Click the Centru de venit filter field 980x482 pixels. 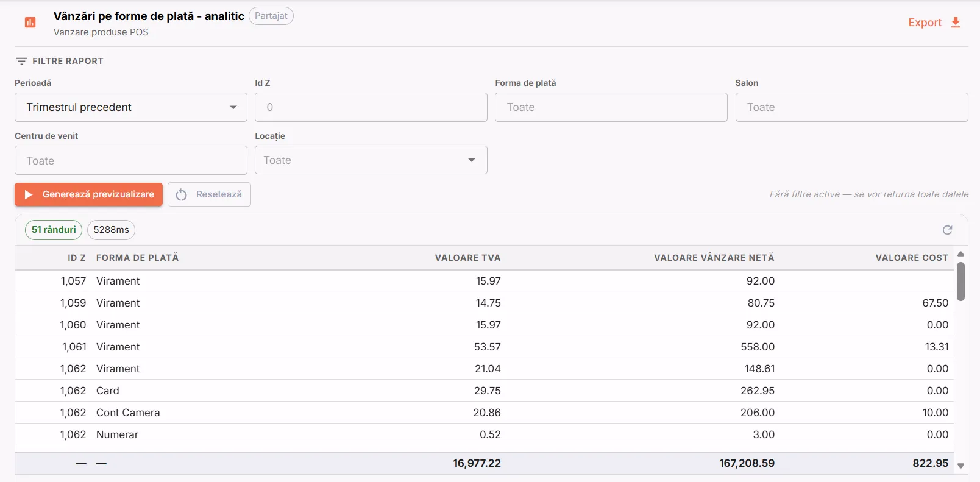click(131, 160)
